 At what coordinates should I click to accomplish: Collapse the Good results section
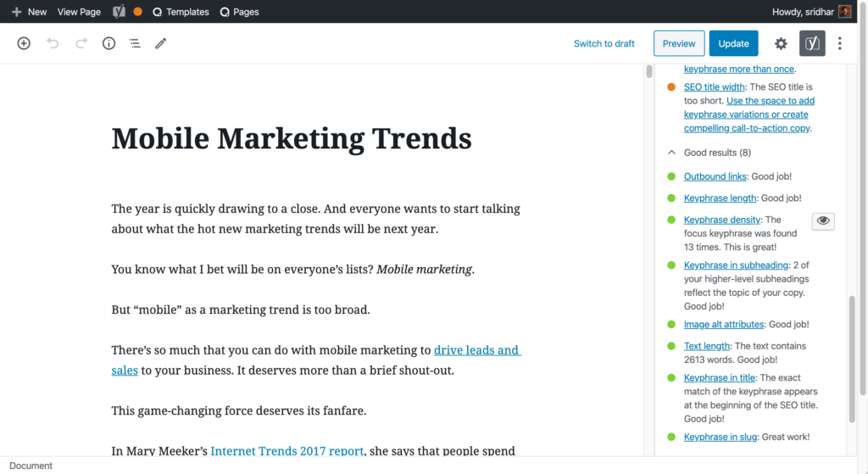coord(671,153)
